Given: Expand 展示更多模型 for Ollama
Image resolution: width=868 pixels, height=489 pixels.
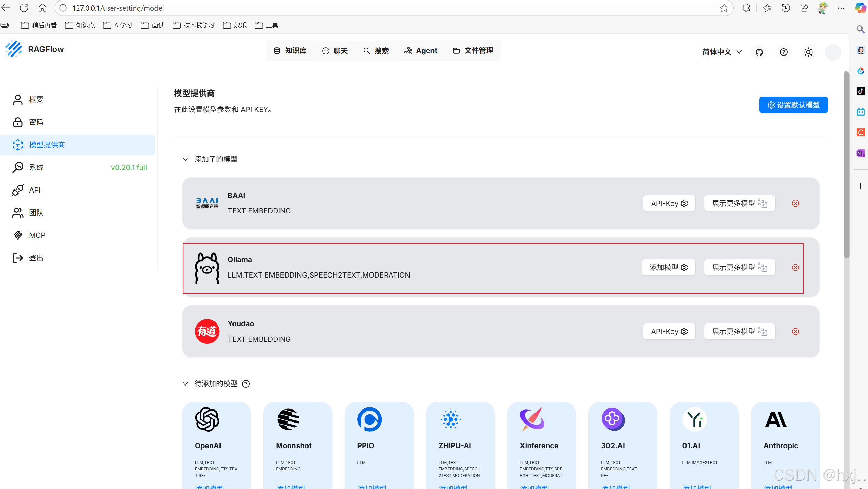Looking at the screenshot, I should pyautogui.click(x=739, y=267).
